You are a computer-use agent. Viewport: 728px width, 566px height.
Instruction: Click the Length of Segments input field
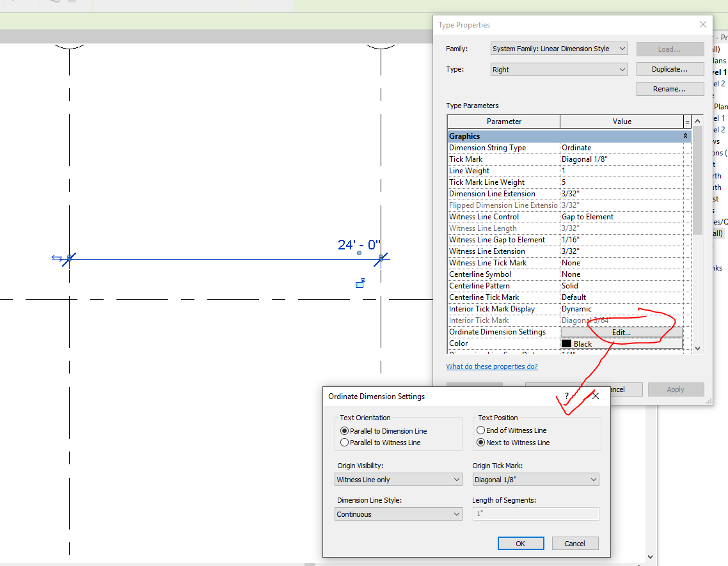coord(535,514)
